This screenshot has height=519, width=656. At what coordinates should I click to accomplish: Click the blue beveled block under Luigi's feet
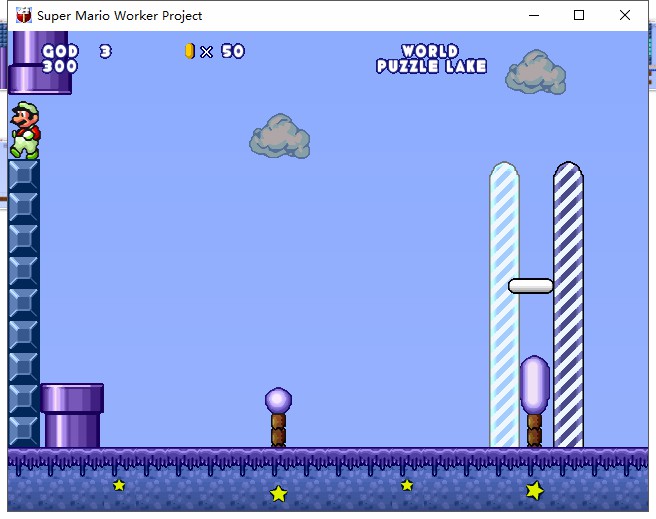pyautogui.click(x=24, y=175)
